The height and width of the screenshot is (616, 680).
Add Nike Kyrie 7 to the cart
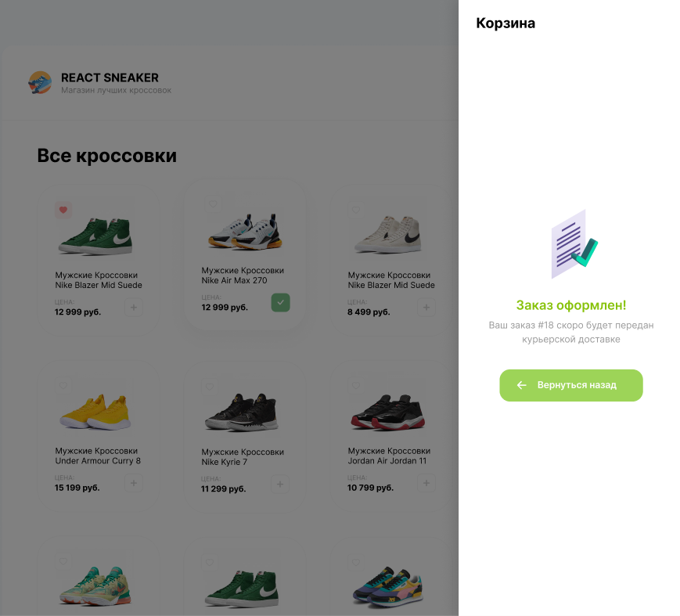coord(280,485)
